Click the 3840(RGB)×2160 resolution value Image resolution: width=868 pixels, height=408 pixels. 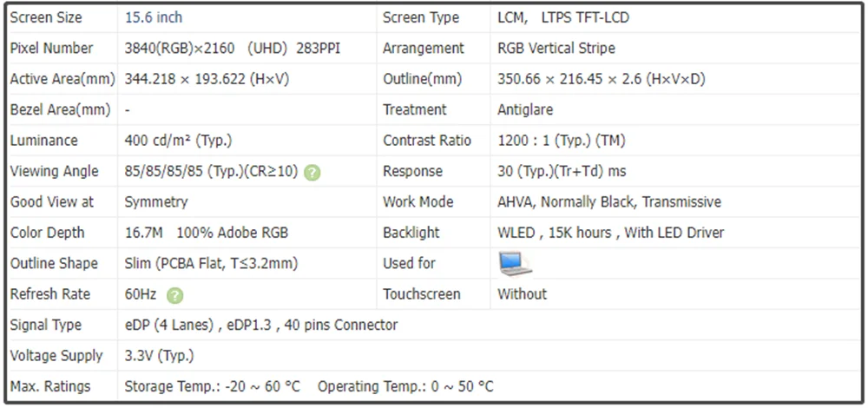[x=180, y=49]
